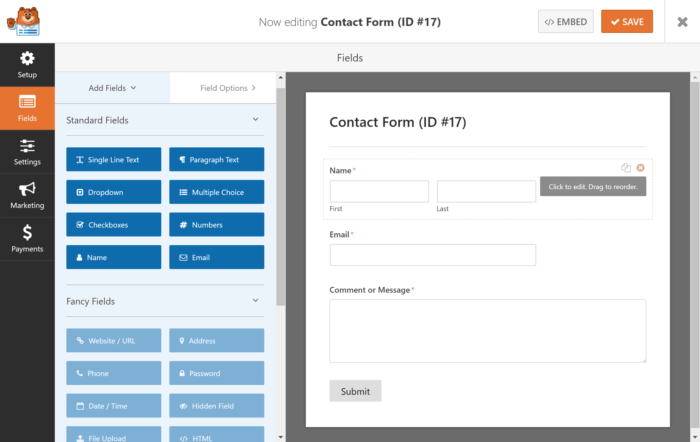
Task: Click the fields panel vertical scrollbar
Action: pos(280,200)
